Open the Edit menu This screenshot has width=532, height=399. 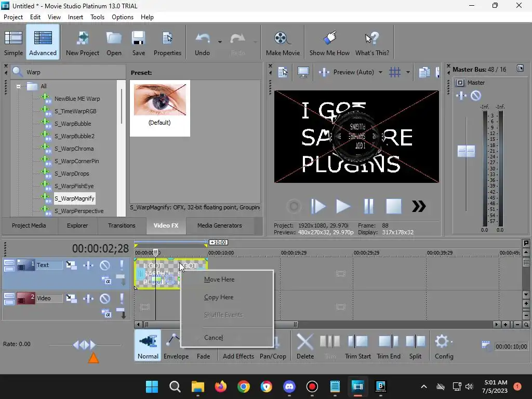[35, 17]
